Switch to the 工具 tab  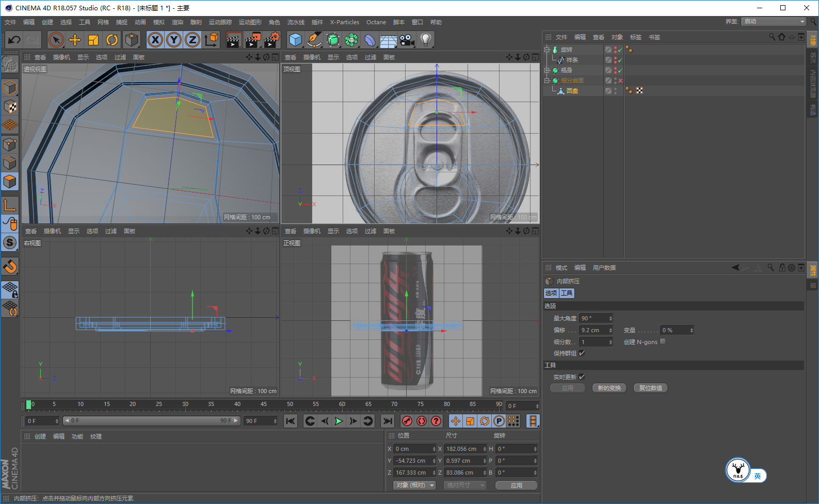(567, 293)
